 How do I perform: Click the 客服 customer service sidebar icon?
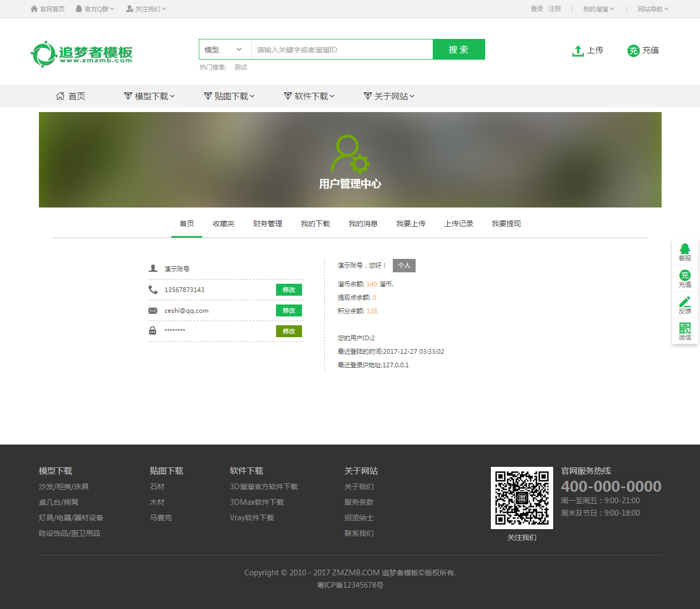click(x=684, y=252)
